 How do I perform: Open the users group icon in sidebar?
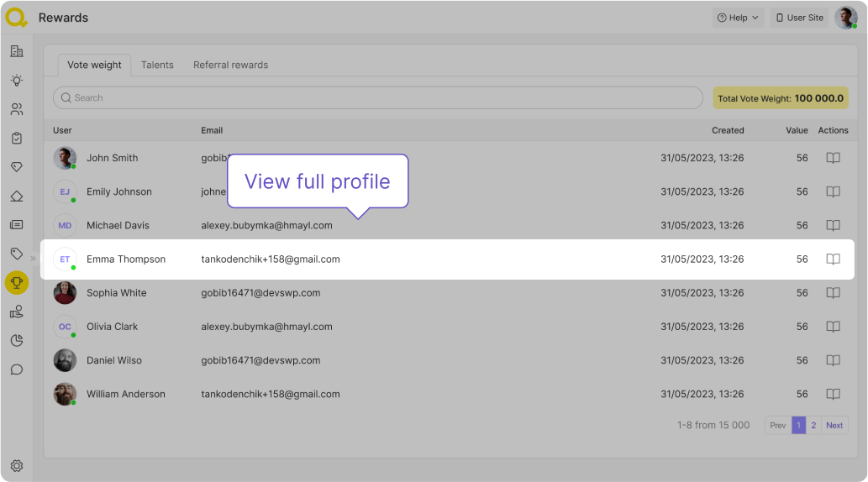tap(17, 109)
